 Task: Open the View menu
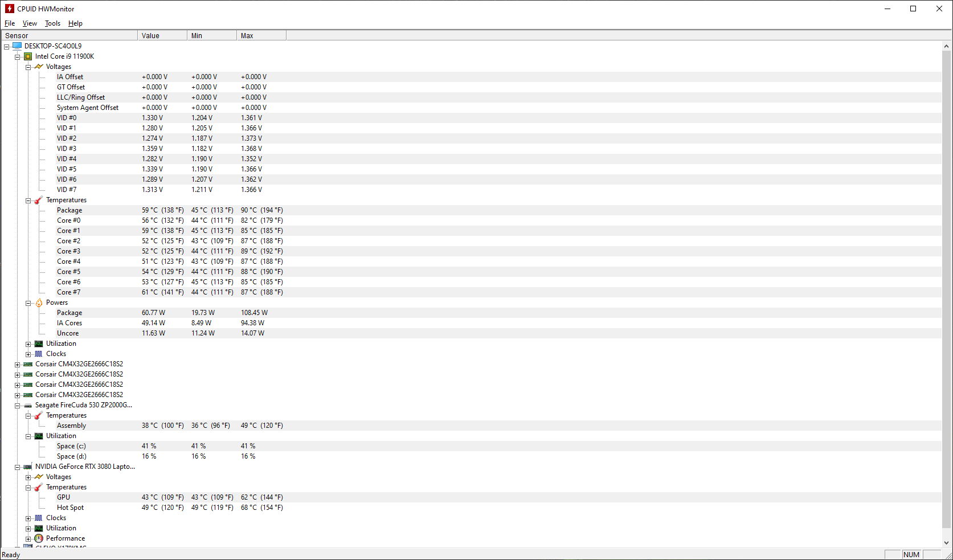click(x=30, y=23)
